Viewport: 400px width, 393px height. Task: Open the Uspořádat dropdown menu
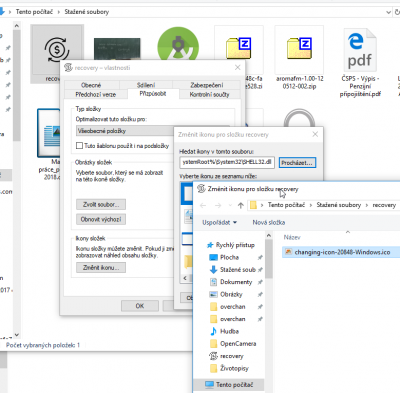[x=219, y=222]
